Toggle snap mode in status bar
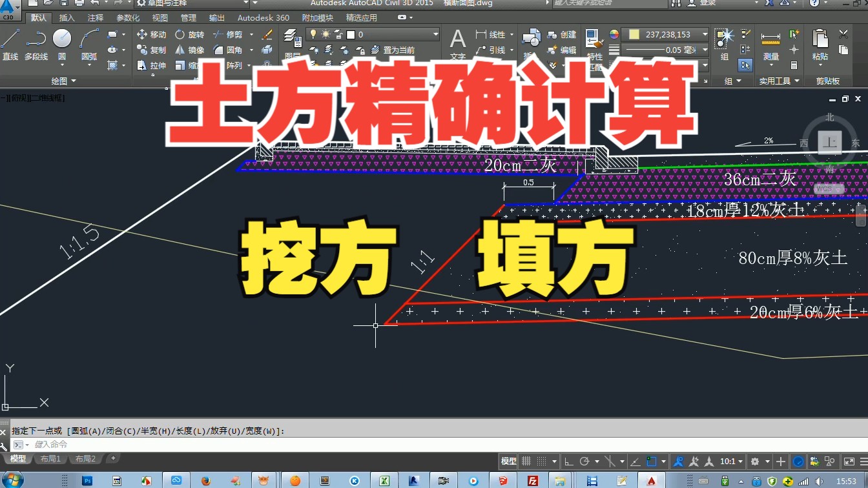The width and height of the screenshot is (868, 488). click(542, 462)
